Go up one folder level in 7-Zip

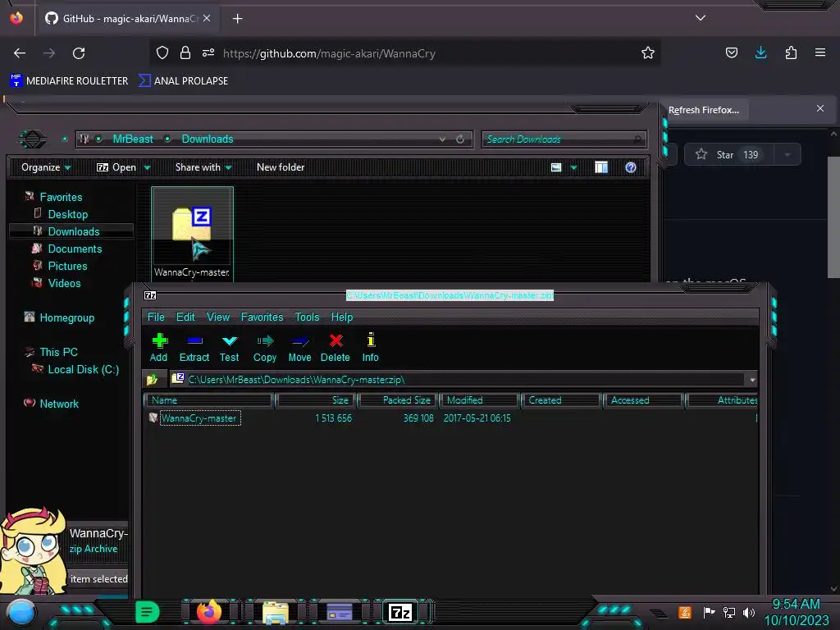(152, 379)
